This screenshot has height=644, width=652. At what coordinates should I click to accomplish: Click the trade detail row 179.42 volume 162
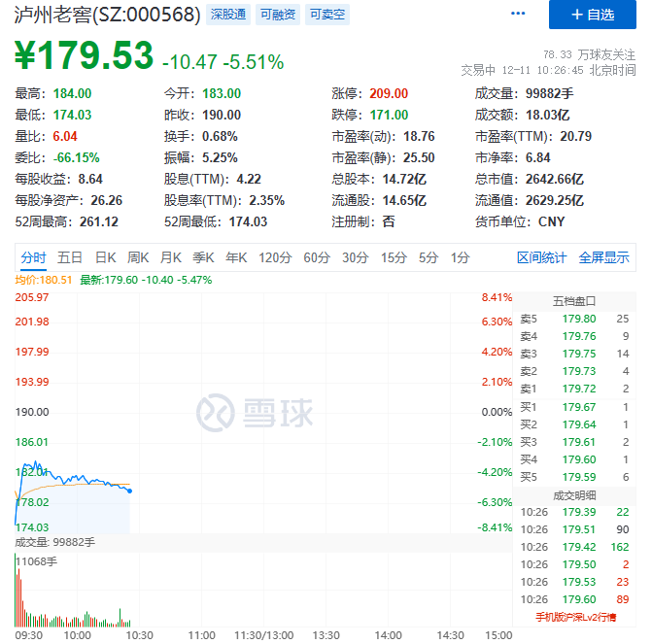coord(574,547)
